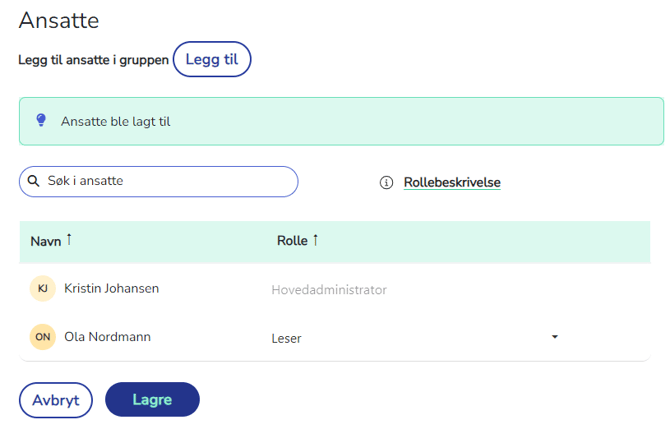Open the Rollebeskrivelse link
670x429 pixels.
452,182
